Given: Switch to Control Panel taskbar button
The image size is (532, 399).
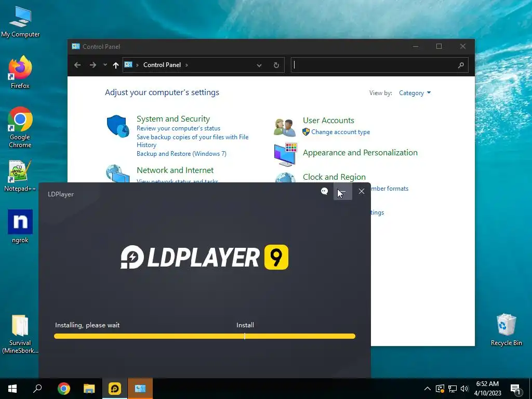Looking at the screenshot, I should pos(140,389).
